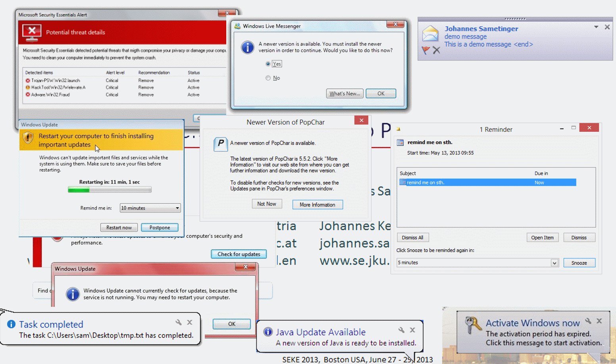Open the mail notification options arrow
Viewport: 616px width, 364px height.
click(596, 27)
